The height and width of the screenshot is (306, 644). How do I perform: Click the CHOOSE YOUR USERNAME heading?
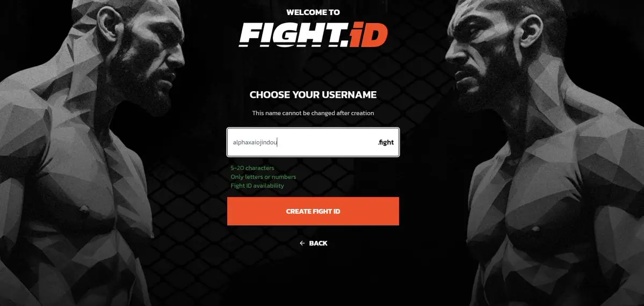click(x=313, y=95)
